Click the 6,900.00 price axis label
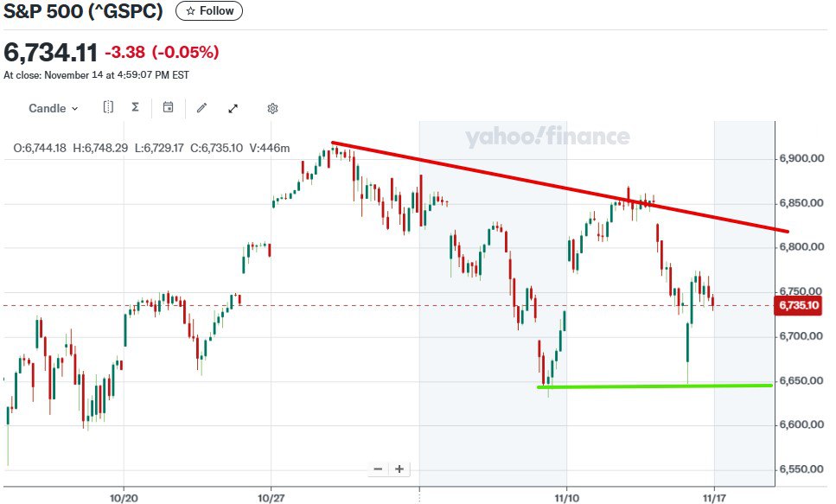 [800, 159]
